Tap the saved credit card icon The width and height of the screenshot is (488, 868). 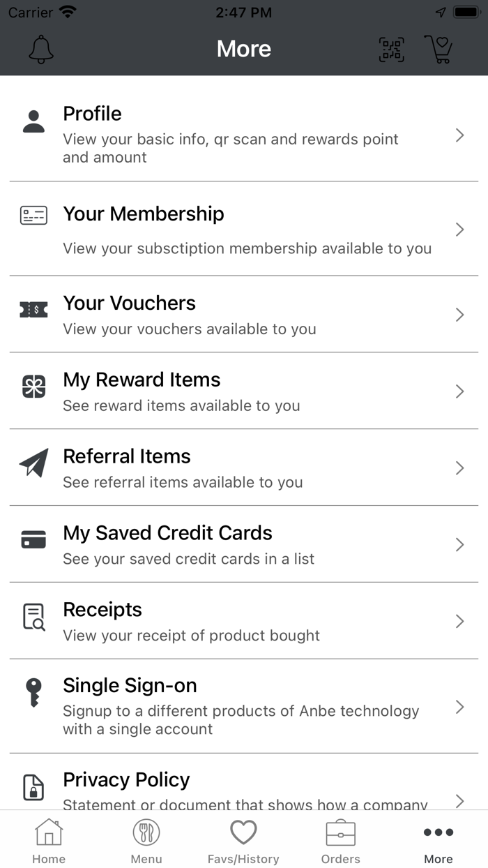tap(33, 539)
